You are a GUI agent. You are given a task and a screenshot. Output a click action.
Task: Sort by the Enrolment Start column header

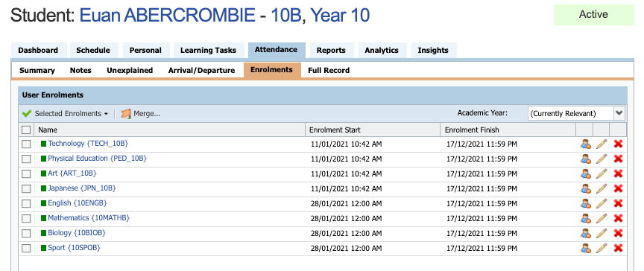coord(373,130)
